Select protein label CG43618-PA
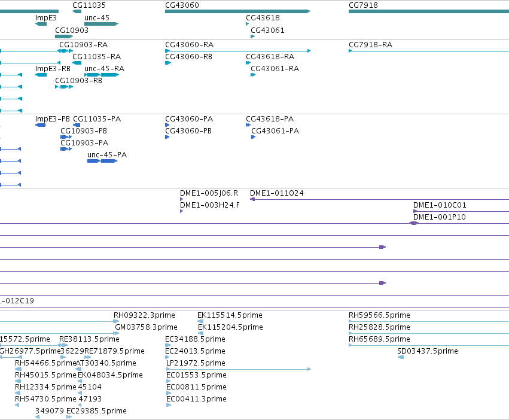The image size is (509, 420). 270,119
